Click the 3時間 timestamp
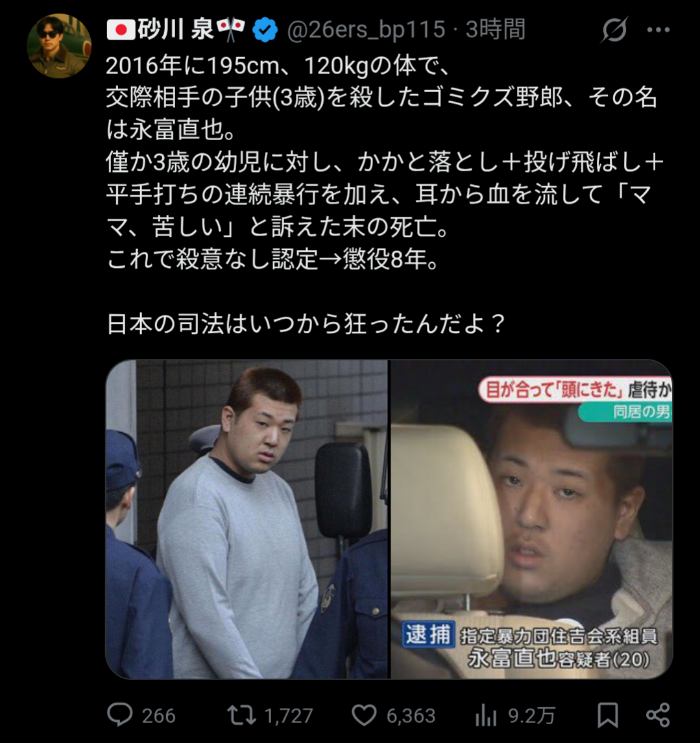 (x=495, y=29)
